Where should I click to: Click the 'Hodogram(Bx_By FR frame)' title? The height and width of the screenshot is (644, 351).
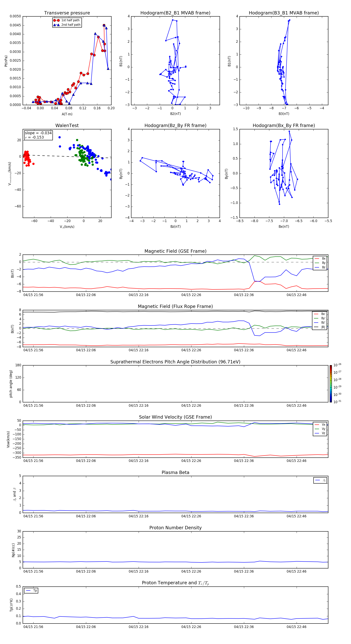(284, 125)
